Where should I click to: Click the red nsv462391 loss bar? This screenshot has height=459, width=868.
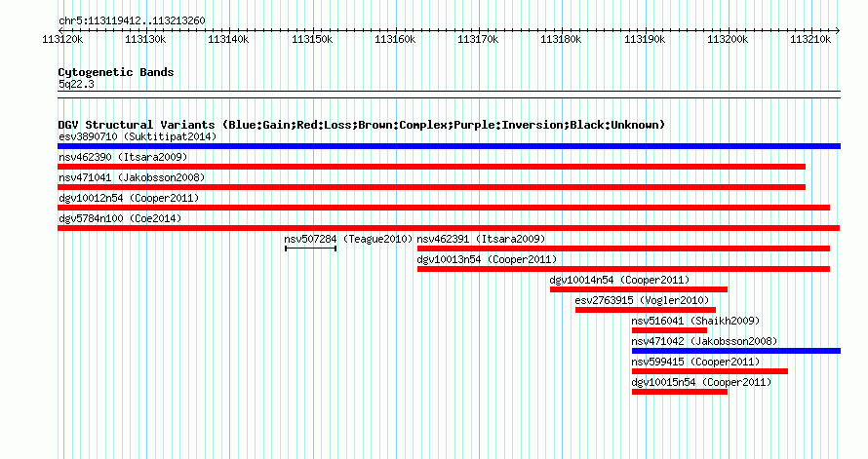[x=623, y=249]
